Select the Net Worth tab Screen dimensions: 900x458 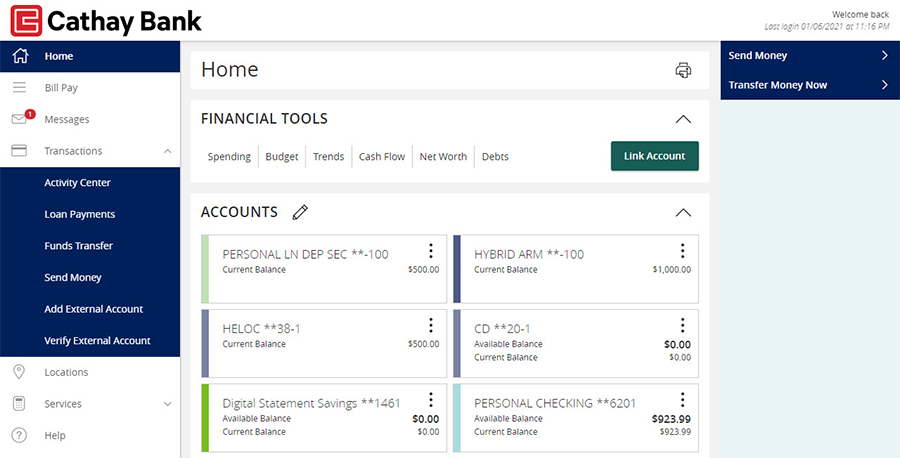[443, 156]
